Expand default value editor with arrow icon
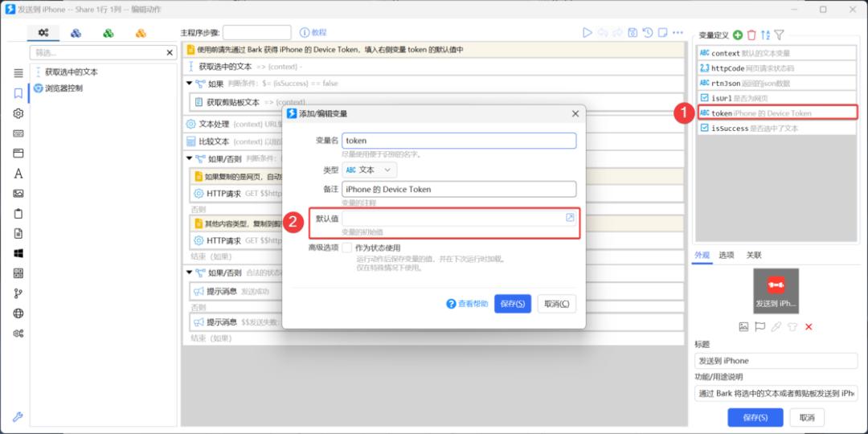Image resolution: width=868 pixels, height=434 pixels. [570, 218]
